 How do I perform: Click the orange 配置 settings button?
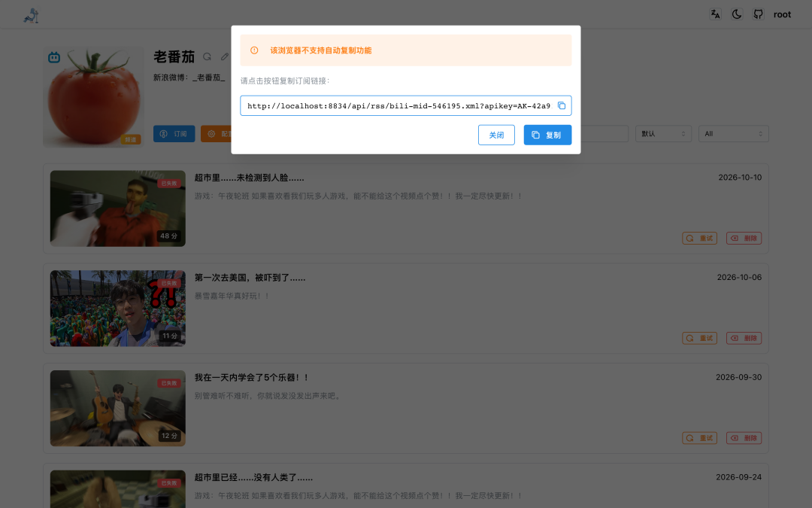tap(217, 134)
